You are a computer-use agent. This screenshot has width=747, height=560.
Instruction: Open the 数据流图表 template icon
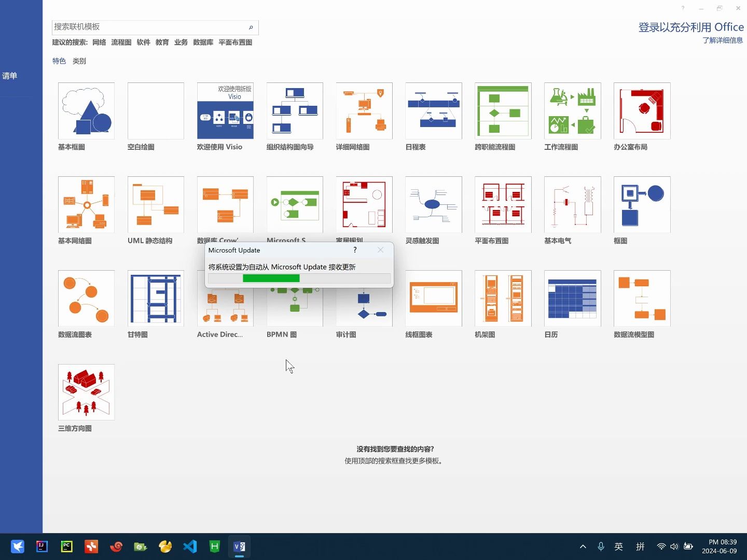86,299
